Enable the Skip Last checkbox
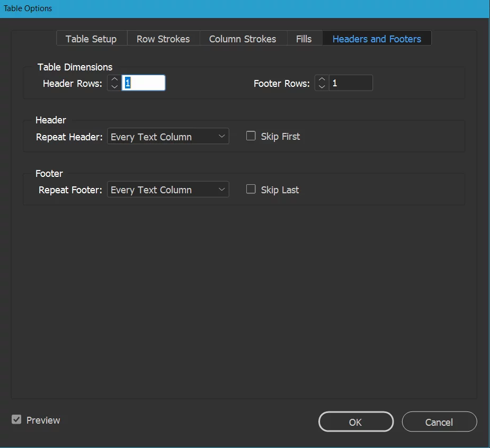Screen dimensions: 490x448 click(x=251, y=189)
